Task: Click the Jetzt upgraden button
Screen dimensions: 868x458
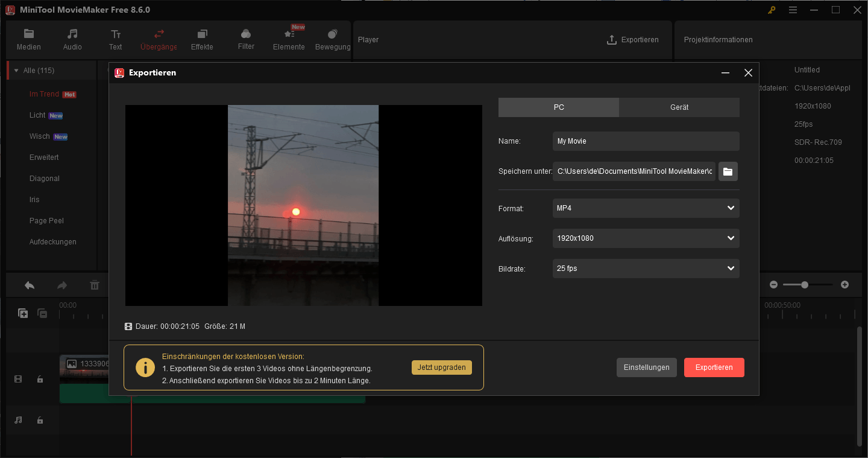Action: point(441,367)
